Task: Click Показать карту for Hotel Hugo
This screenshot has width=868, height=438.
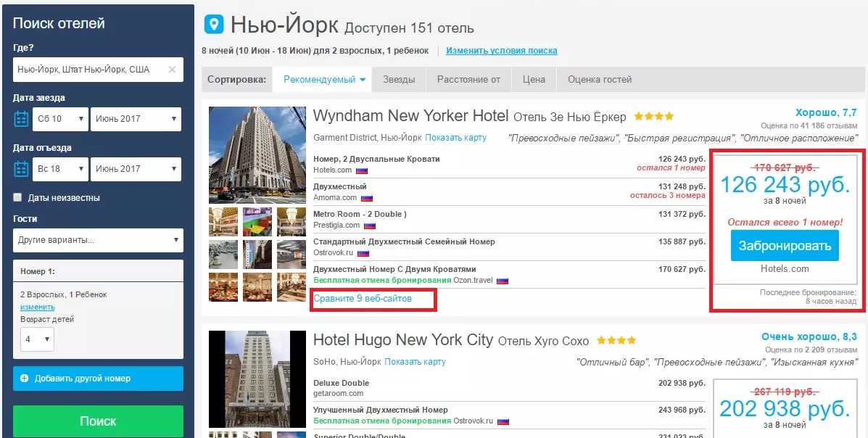Action: [416, 362]
